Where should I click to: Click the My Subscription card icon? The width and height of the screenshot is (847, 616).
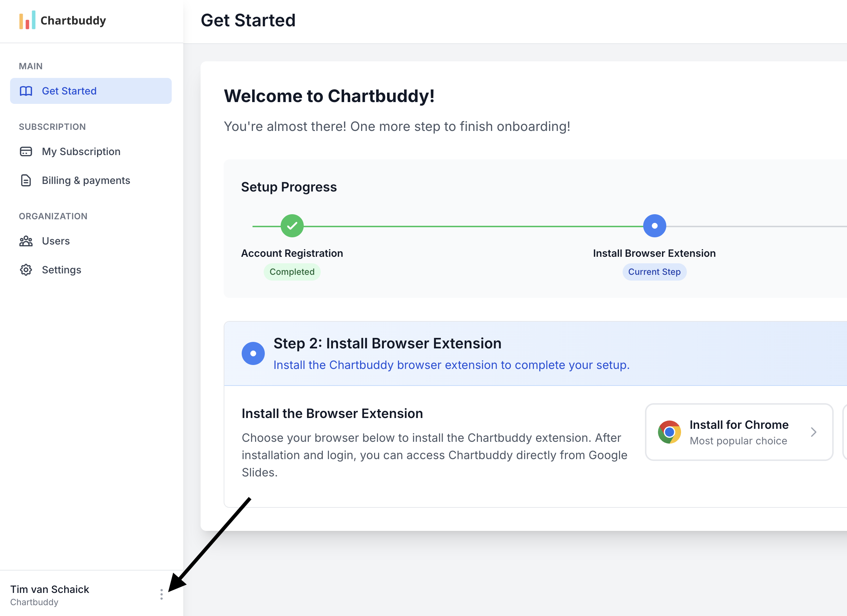pyautogui.click(x=25, y=151)
